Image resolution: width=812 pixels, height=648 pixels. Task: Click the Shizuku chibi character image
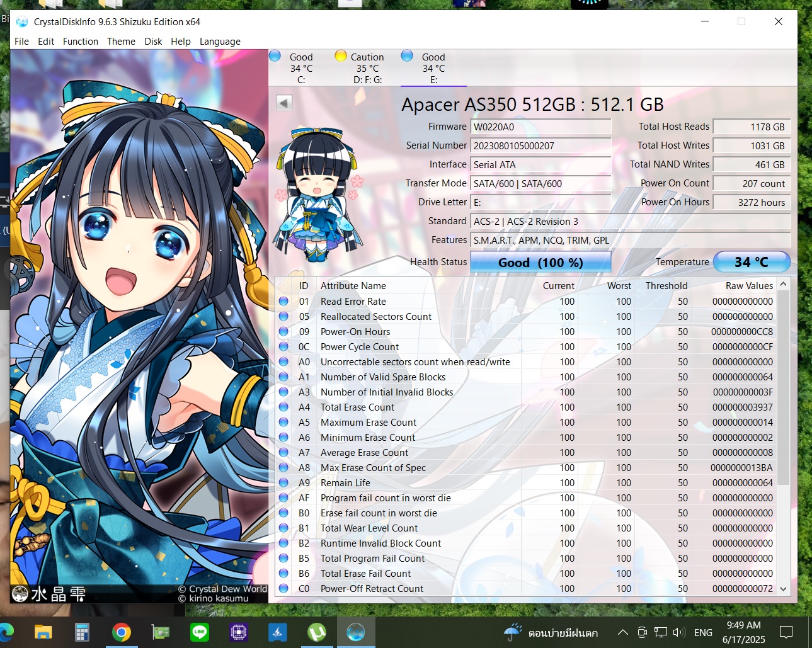click(319, 195)
